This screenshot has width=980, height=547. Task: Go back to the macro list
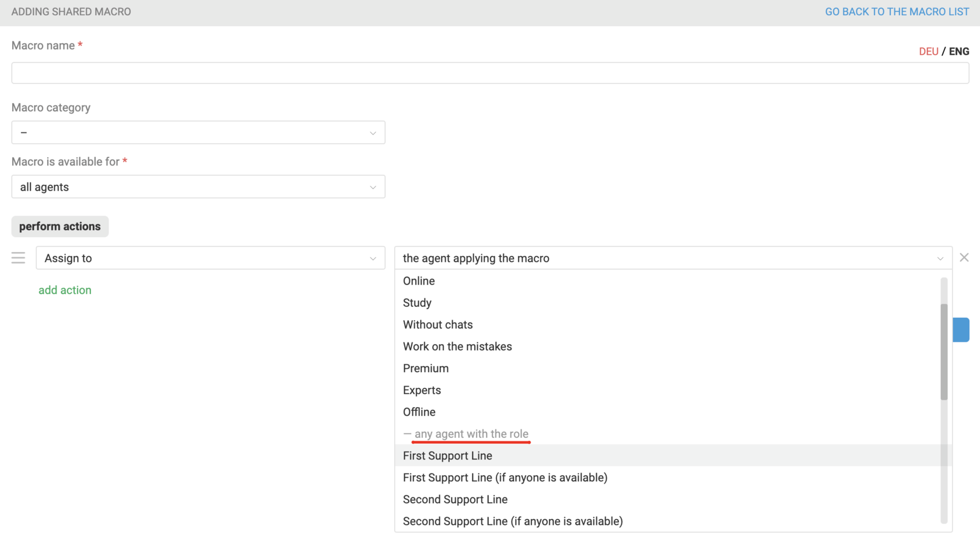897,12
